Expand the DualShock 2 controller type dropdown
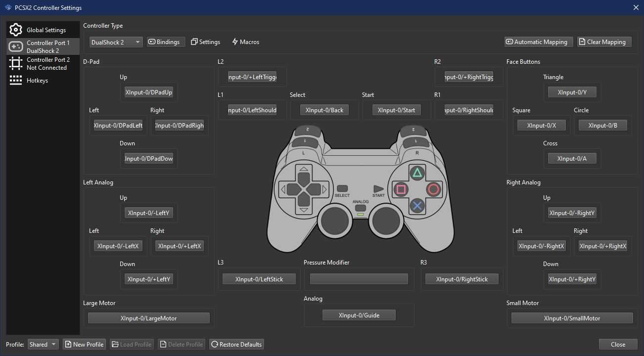Screen dimensions: 644x356 point(116,42)
